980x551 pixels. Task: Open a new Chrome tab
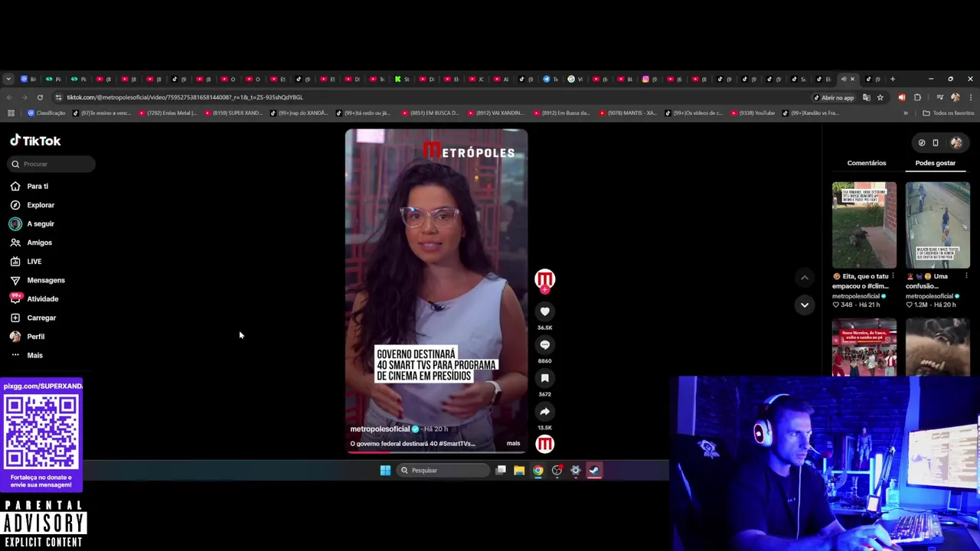(x=892, y=79)
